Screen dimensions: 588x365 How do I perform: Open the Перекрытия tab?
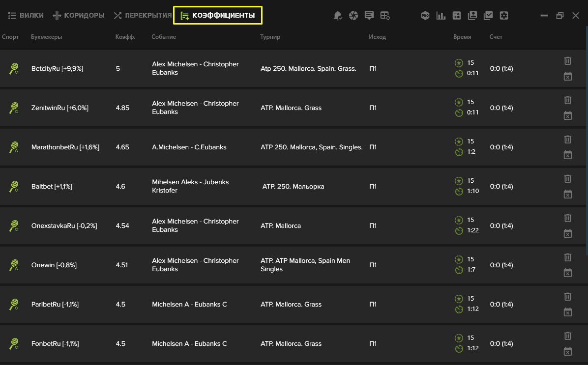tap(143, 15)
